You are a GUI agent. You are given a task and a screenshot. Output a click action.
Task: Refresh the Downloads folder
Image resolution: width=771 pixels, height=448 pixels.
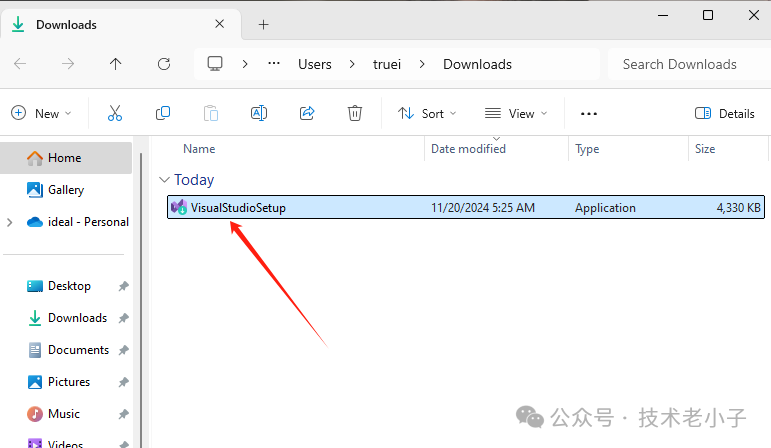164,64
